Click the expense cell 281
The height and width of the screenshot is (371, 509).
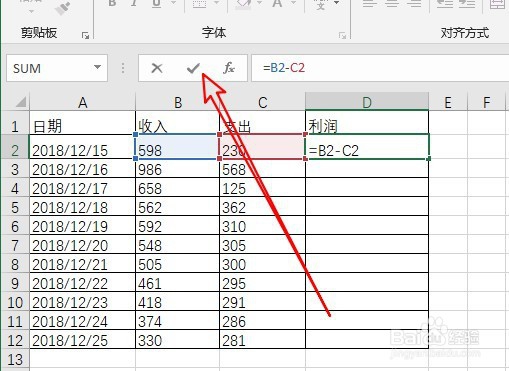tap(263, 339)
